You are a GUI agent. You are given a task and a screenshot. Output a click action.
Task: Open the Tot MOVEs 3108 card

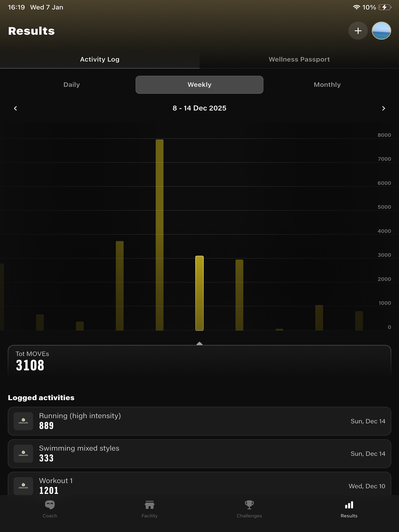pos(199,361)
